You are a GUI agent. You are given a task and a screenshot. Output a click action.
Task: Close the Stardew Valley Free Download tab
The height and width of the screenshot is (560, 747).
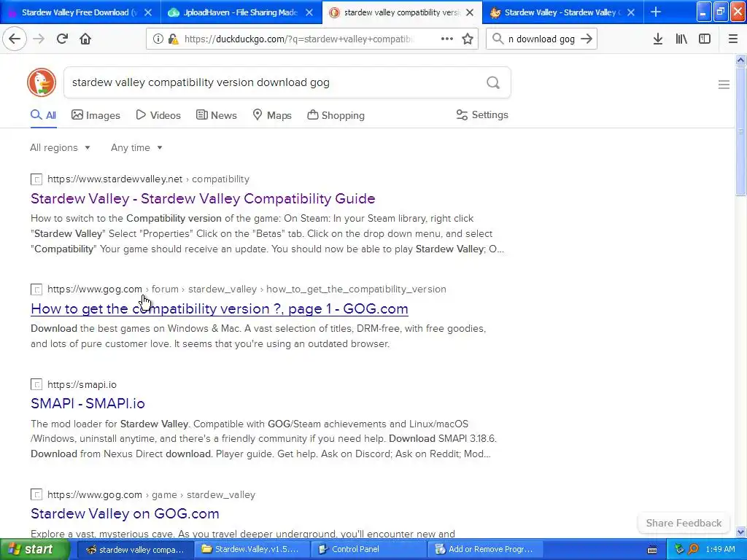click(x=148, y=12)
